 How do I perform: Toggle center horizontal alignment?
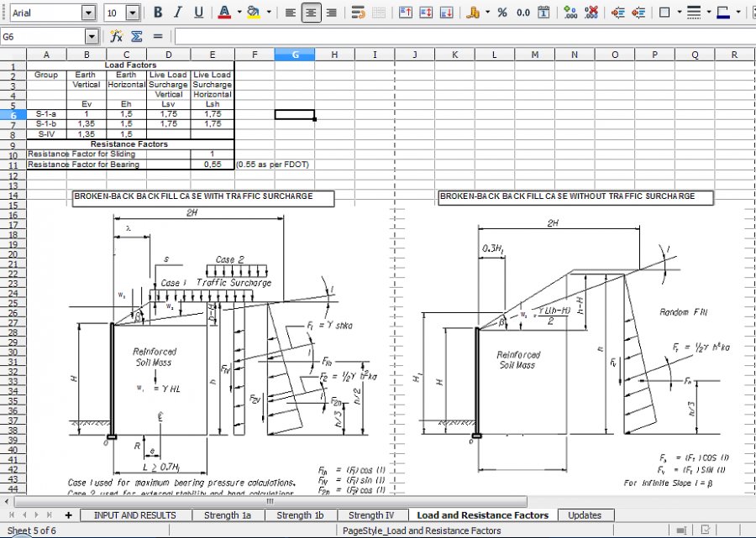[x=311, y=13]
